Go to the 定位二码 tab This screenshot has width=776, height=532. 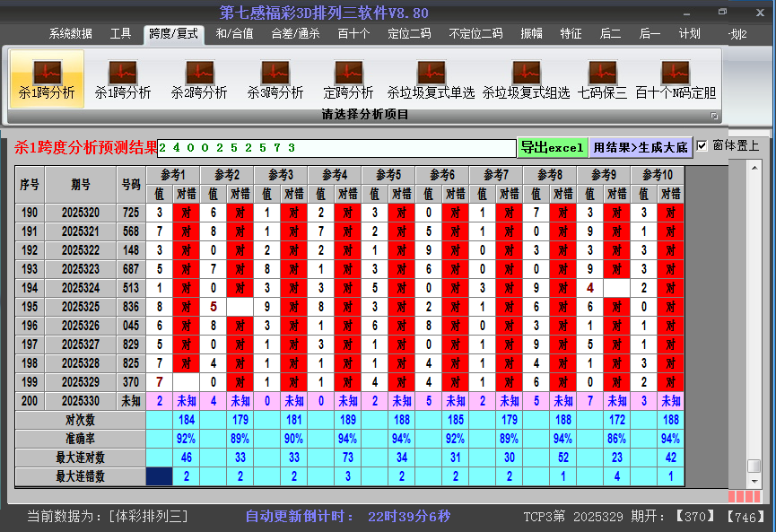(409, 34)
